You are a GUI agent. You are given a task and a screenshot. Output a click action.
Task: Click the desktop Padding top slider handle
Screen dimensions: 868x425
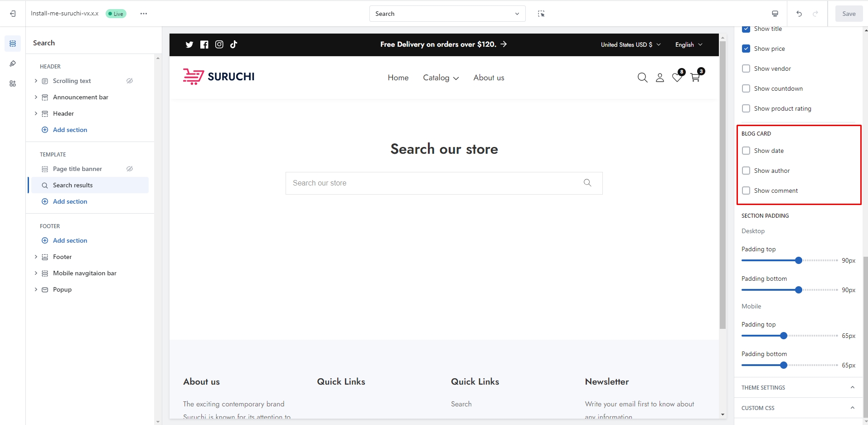pyautogui.click(x=799, y=260)
